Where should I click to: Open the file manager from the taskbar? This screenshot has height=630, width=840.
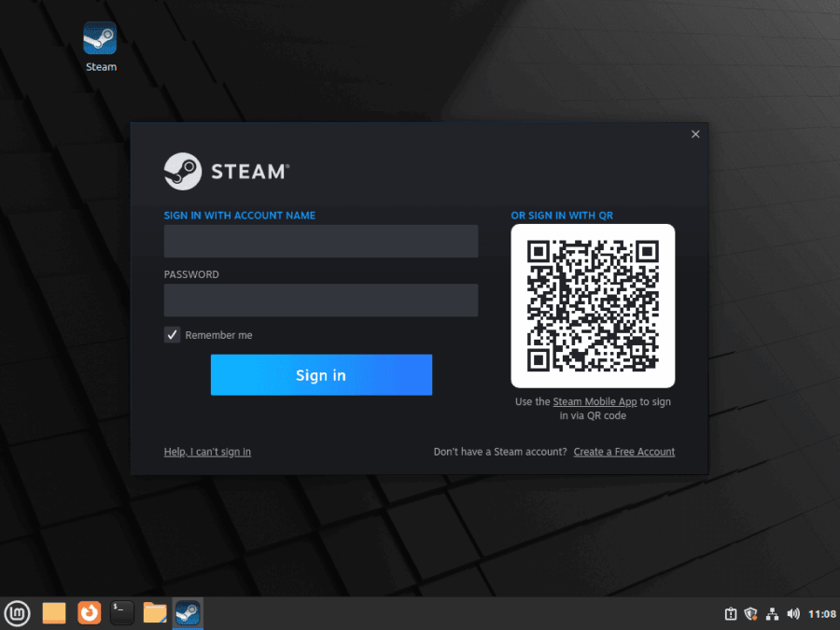point(154,613)
